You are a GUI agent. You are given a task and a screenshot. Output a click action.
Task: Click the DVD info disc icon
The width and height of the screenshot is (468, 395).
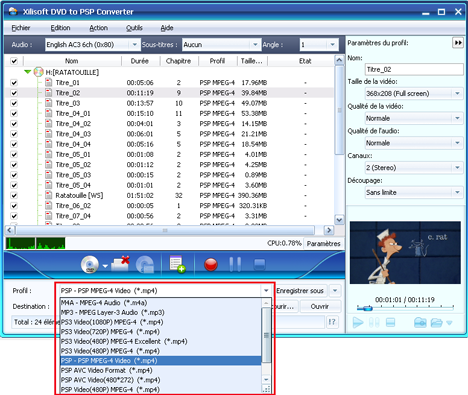[145, 265]
